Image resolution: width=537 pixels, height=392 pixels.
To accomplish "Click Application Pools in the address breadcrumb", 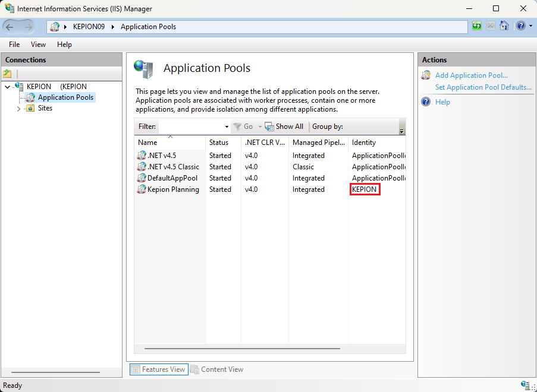I will pyautogui.click(x=148, y=27).
